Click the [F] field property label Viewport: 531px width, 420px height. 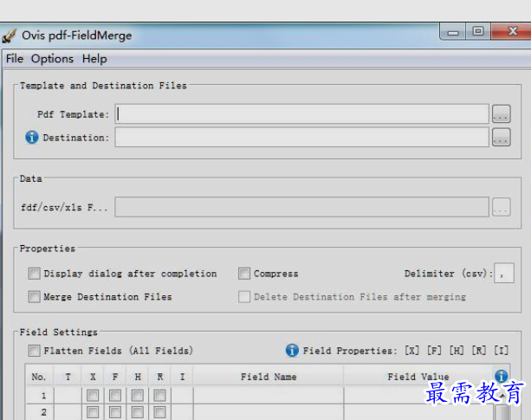(x=434, y=350)
